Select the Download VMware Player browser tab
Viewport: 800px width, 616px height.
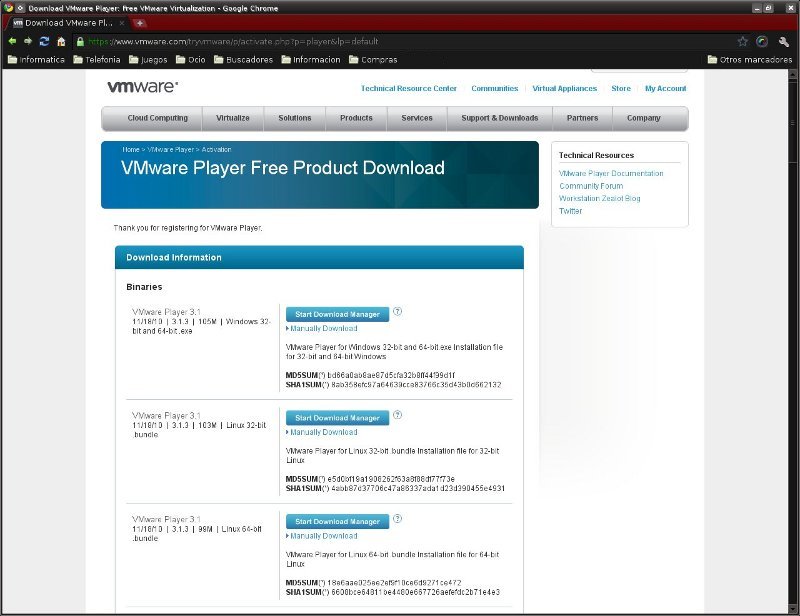[x=68, y=23]
